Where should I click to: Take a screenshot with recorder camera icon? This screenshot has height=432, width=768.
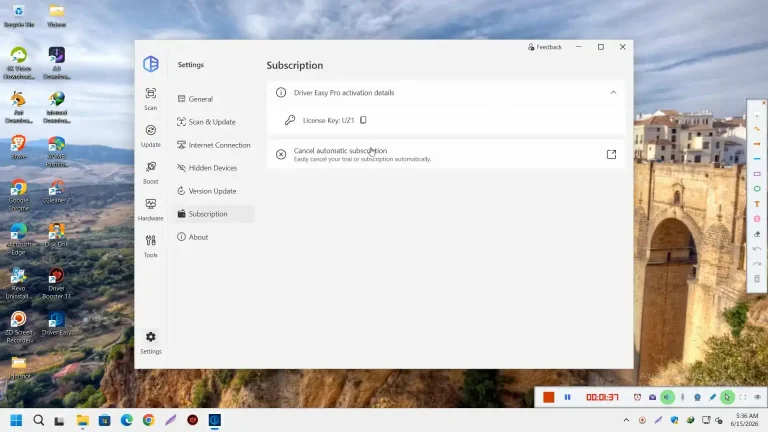pyautogui.click(x=652, y=397)
